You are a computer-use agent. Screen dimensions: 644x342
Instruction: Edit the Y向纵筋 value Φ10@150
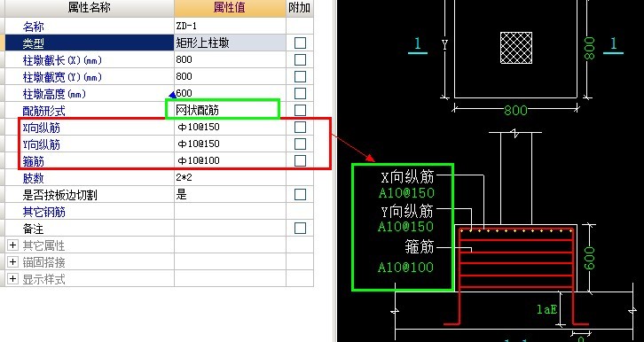tap(230, 144)
